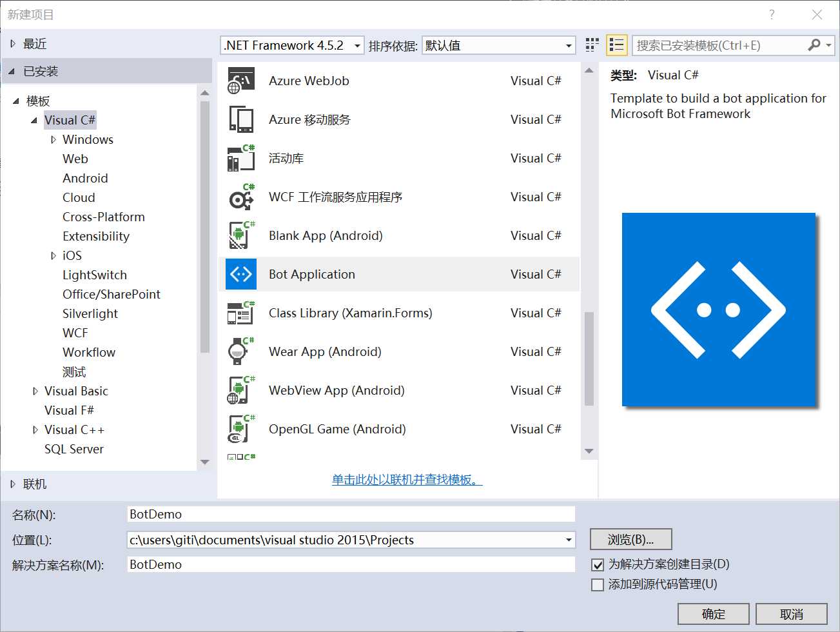The height and width of the screenshot is (632, 840).
Task: Click the template list scroll-down arrow
Action: 589,451
